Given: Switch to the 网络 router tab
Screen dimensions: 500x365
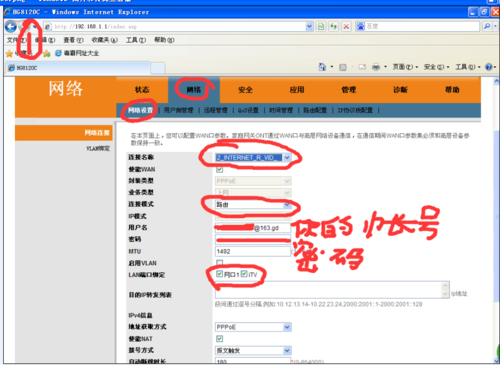Looking at the screenshot, I should click(x=194, y=90).
